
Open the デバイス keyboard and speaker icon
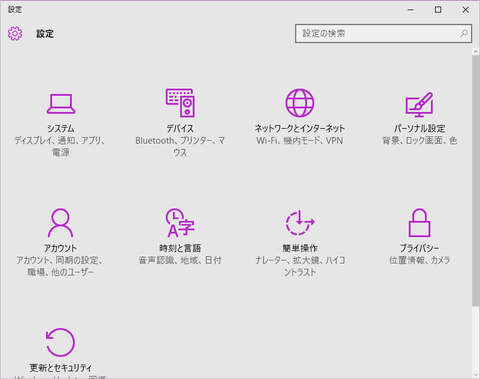coord(180,103)
